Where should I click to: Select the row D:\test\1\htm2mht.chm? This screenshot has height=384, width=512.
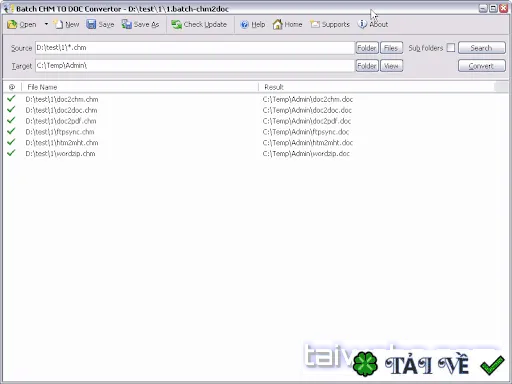[62, 143]
